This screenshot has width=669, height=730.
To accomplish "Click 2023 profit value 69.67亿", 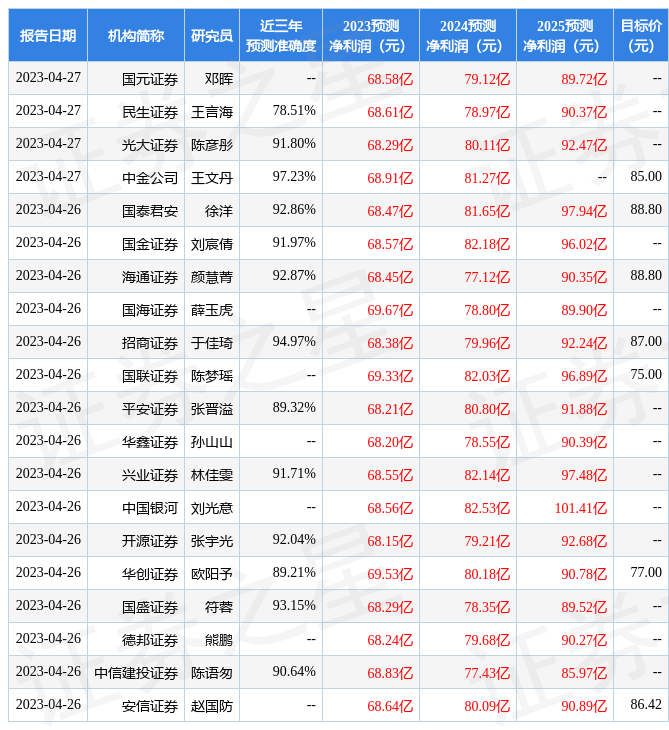I will (390, 310).
